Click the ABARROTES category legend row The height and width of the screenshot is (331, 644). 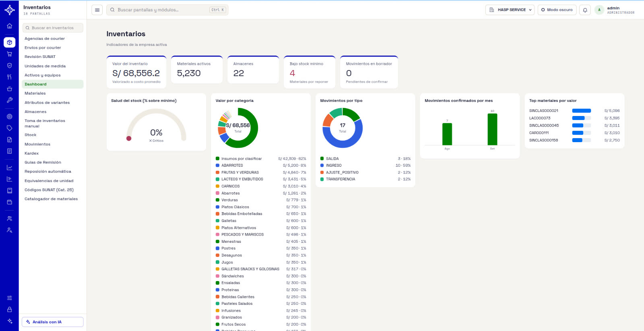click(x=261, y=165)
